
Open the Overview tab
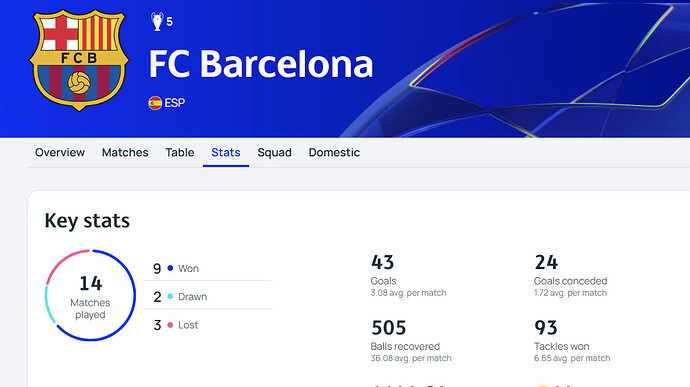coord(60,152)
